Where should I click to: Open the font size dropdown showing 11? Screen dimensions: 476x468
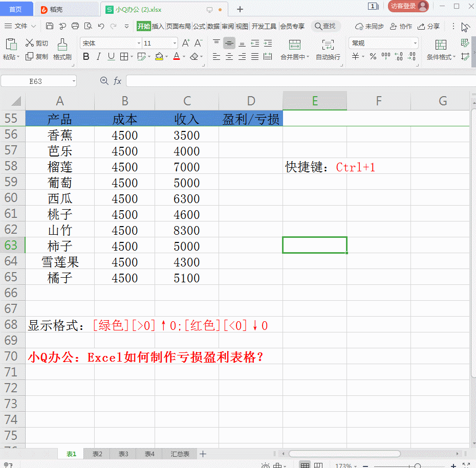160,43
